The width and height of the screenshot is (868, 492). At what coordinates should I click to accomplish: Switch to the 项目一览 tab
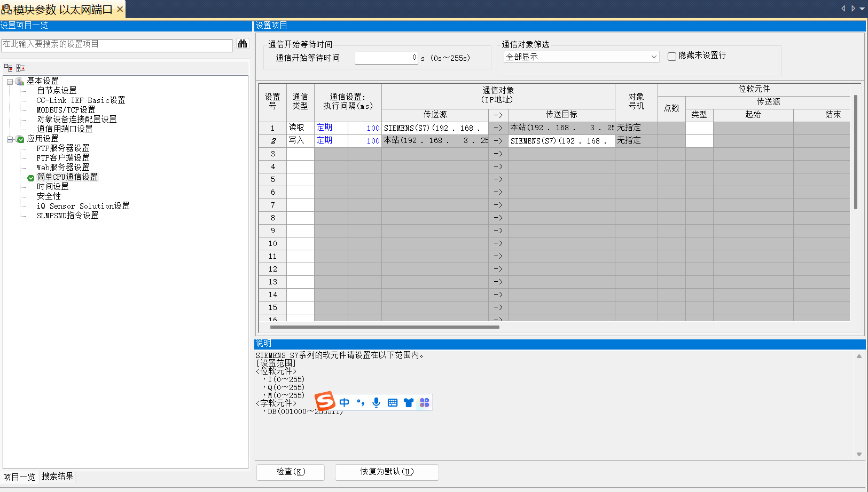tap(19, 477)
